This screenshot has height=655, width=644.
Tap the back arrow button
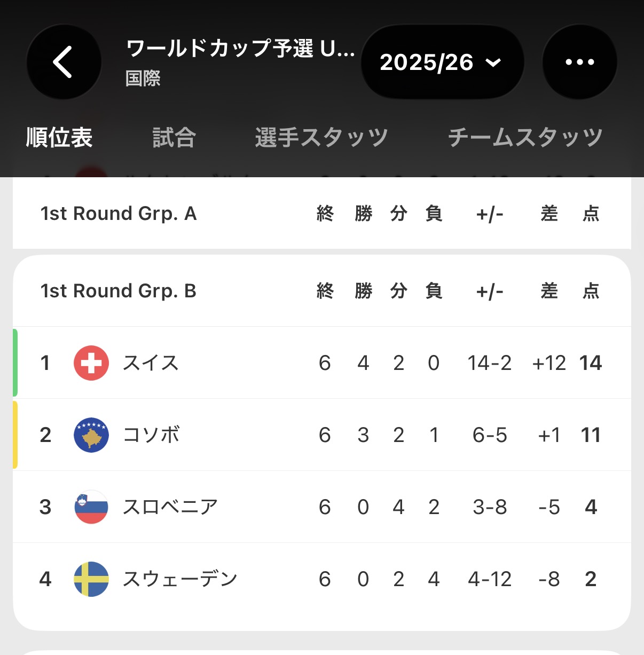pos(64,62)
